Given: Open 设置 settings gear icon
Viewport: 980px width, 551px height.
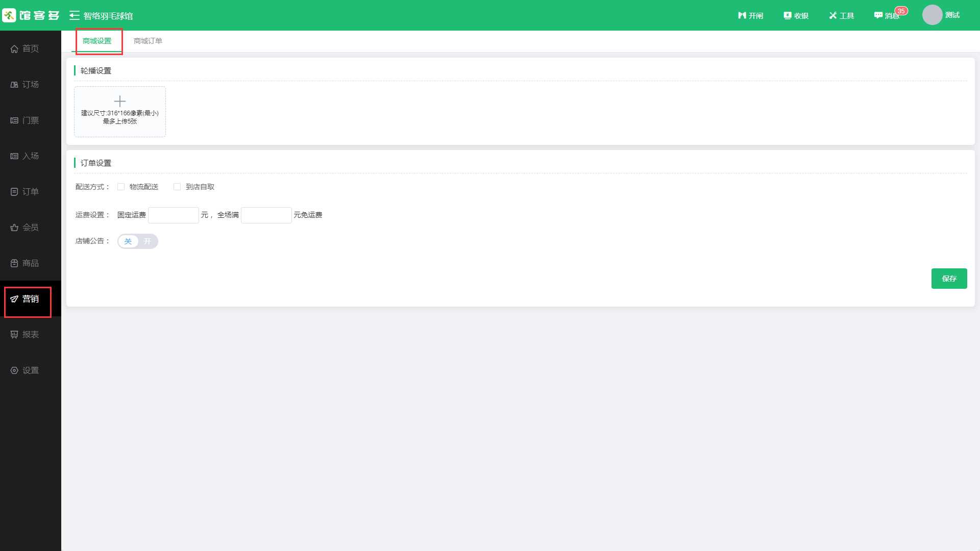Looking at the screenshot, I should (14, 370).
